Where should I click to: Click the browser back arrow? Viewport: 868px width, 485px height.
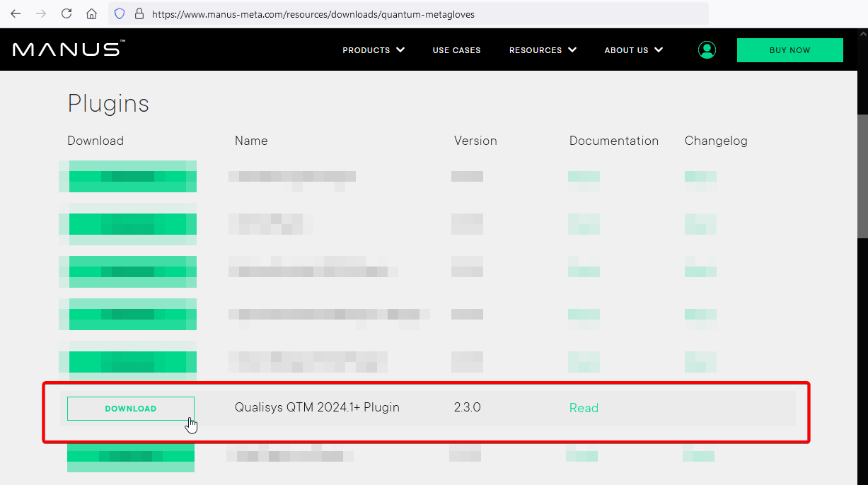[16, 13]
